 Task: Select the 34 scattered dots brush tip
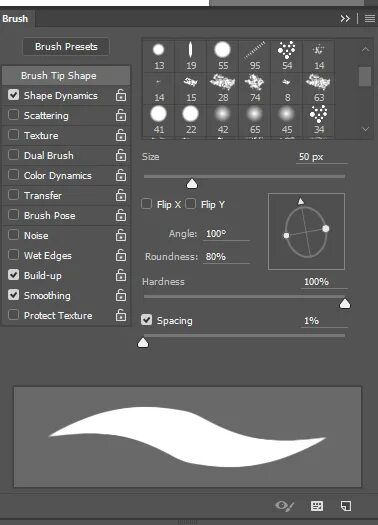318,120
